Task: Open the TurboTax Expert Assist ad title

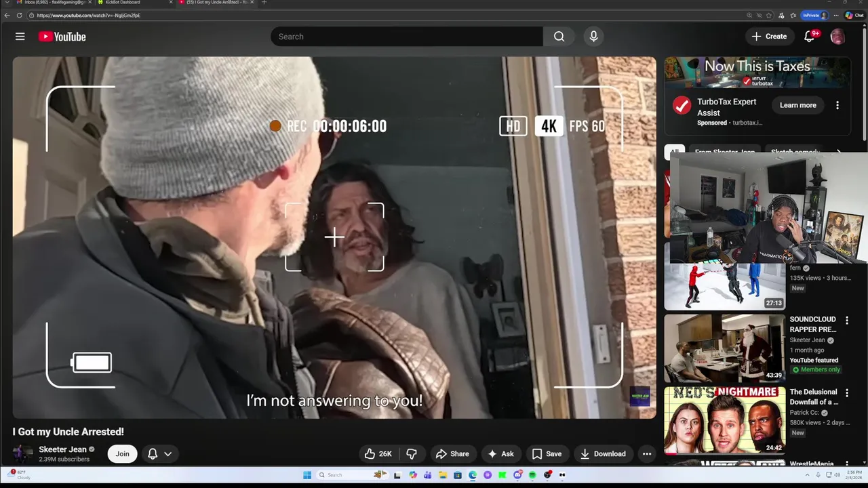Action: (726, 107)
